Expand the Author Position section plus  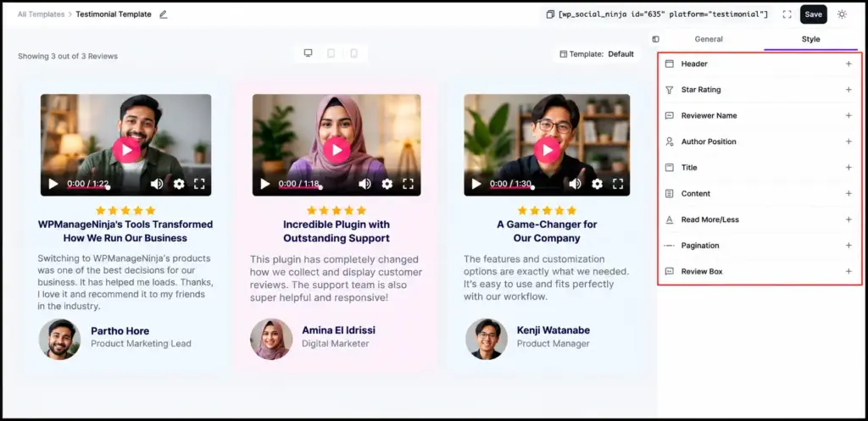point(848,141)
